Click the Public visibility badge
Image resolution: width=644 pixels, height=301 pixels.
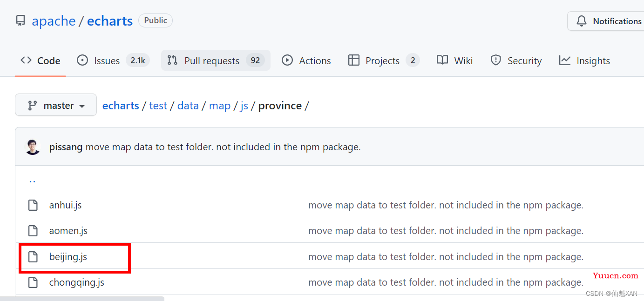click(x=156, y=20)
